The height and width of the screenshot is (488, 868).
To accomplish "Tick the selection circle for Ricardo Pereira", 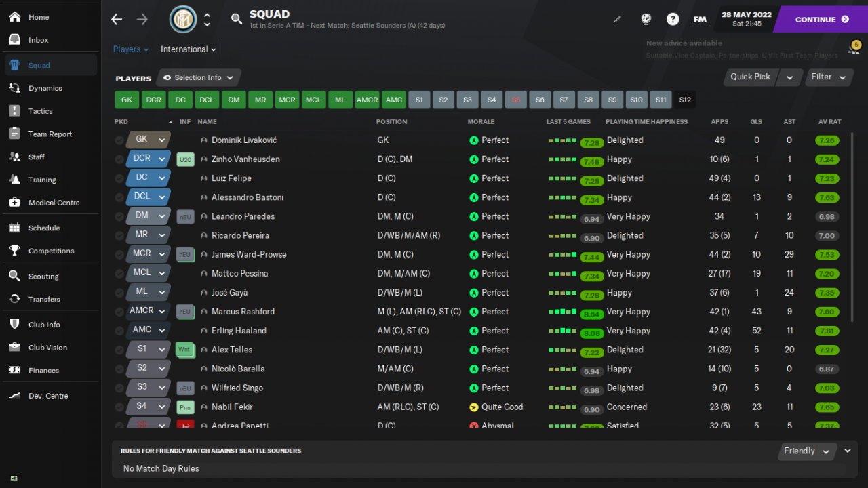I will click(x=119, y=235).
